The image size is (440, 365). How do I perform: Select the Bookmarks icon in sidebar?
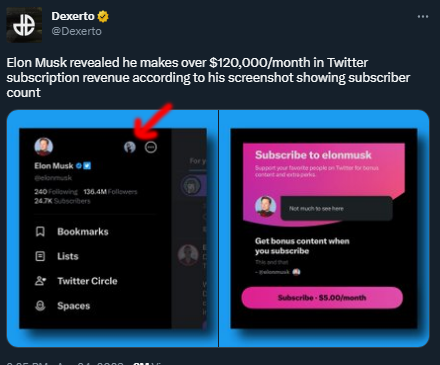pyautogui.click(x=40, y=232)
